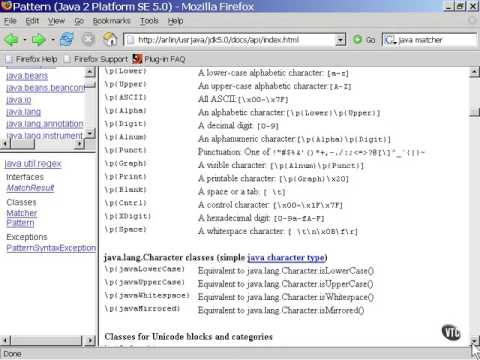Open the View menu
The height and width of the screenshot is (360, 480).
(56, 21)
